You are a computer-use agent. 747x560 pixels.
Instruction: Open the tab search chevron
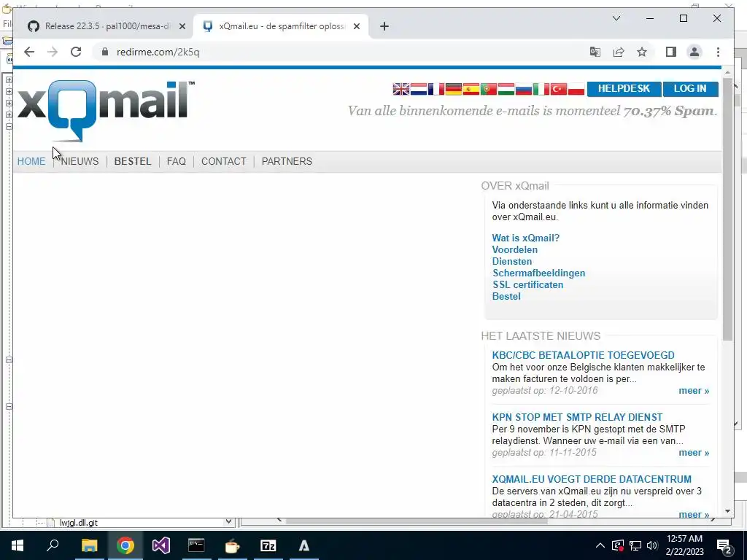[x=616, y=18]
